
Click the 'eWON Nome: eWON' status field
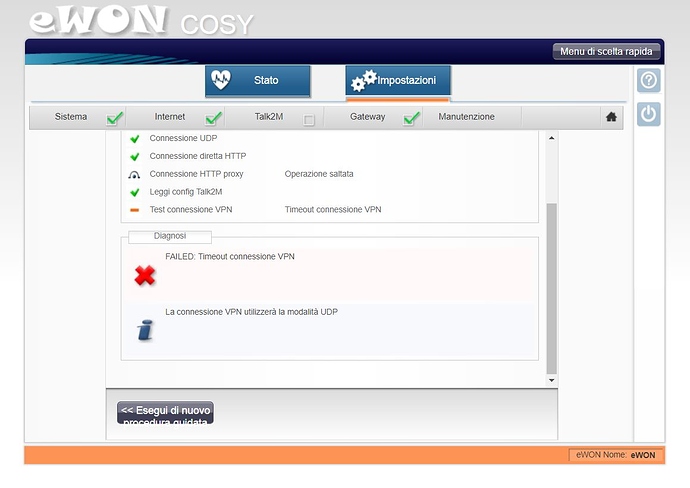616,455
